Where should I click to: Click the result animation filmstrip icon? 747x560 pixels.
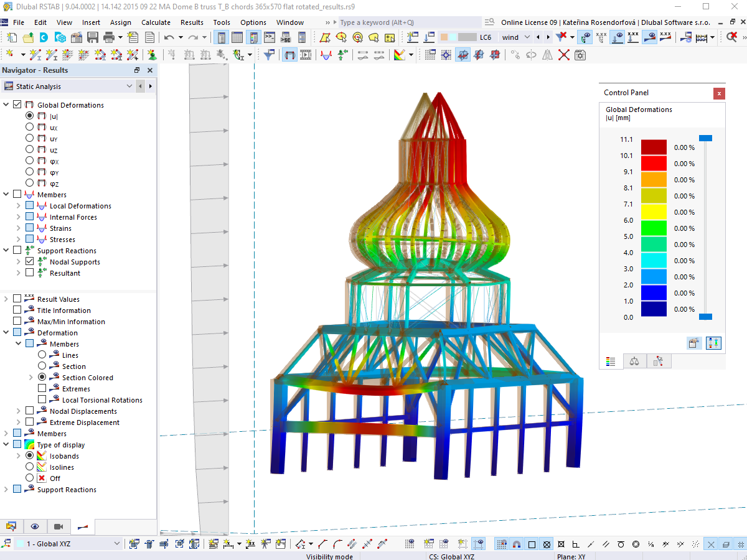coord(306,55)
